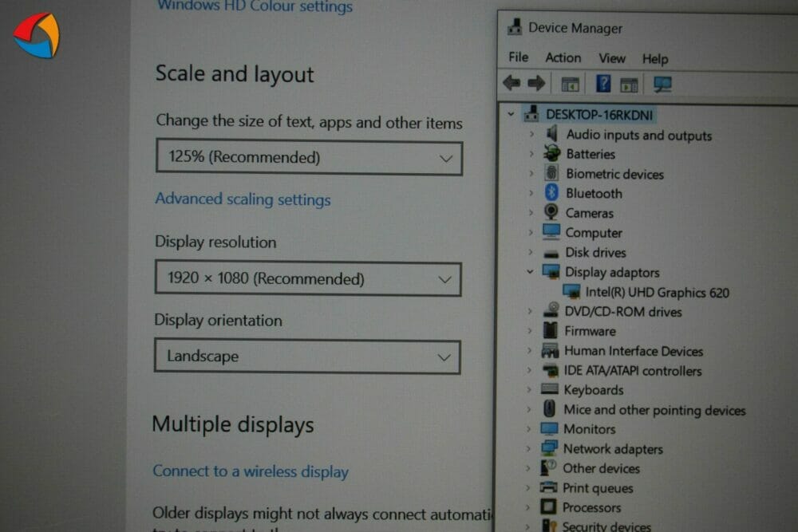Open the Action menu in Device Manager

pos(563,57)
